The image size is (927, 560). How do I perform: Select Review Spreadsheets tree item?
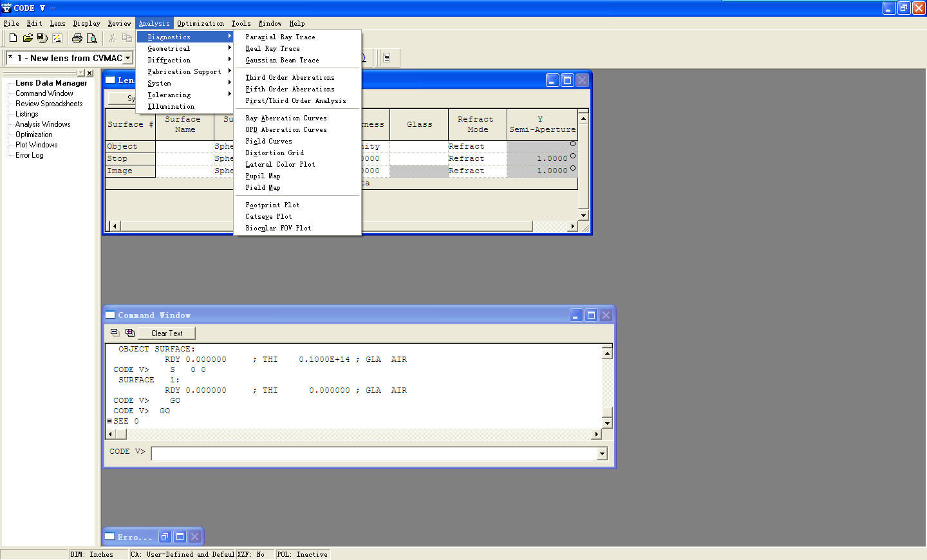(49, 104)
